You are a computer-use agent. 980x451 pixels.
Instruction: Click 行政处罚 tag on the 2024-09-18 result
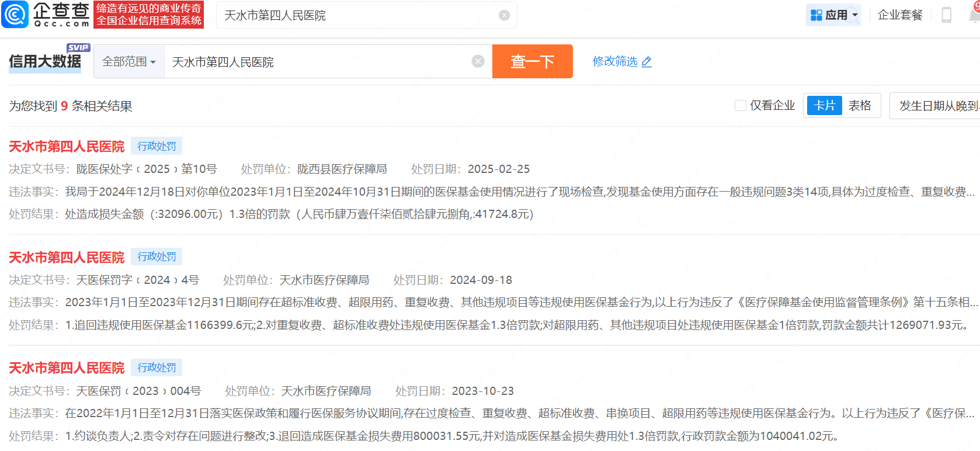click(x=157, y=256)
